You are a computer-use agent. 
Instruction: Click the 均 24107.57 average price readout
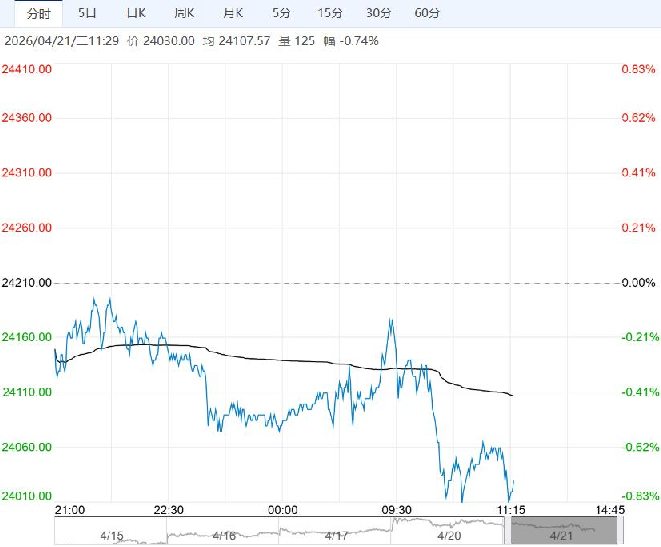223,41
